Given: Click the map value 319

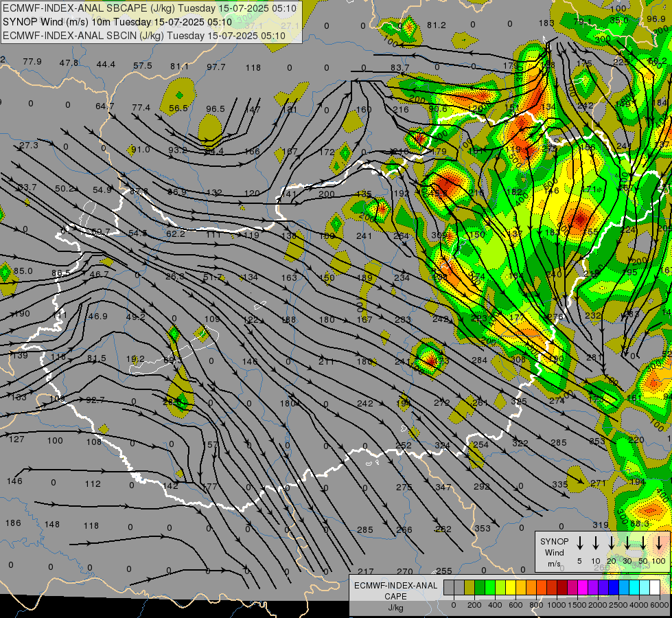Looking at the screenshot, I should (x=601, y=525).
